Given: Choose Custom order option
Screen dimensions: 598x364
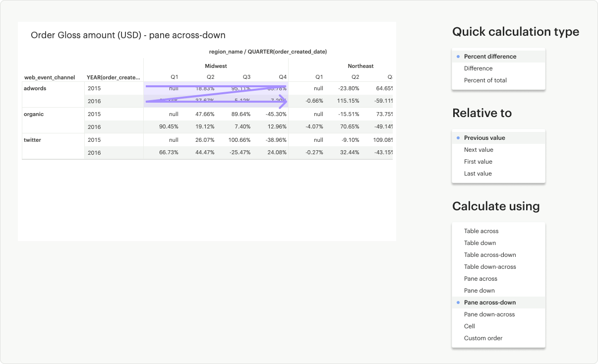Looking at the screenshot, I should click(483, 338).
